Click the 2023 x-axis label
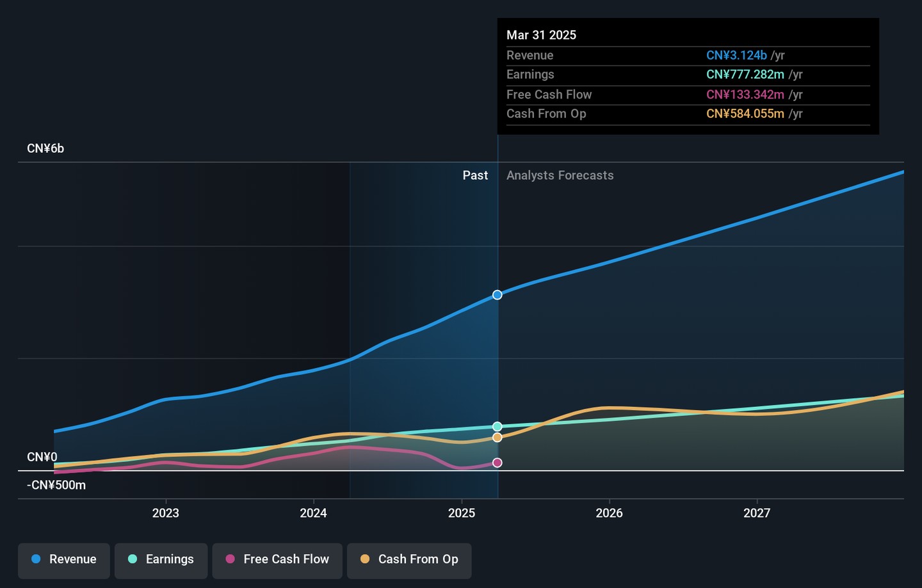Screen dimensions: 922x588 click(166, 513)
